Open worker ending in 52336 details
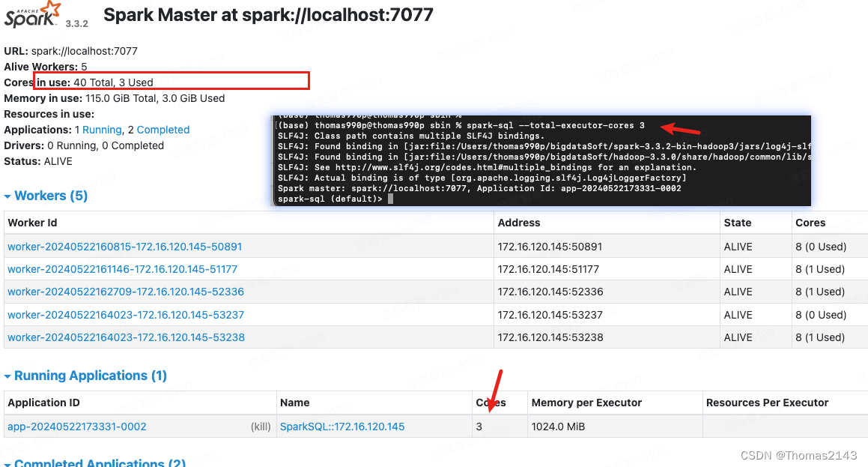868x467 pixels. tap(125, 292)
